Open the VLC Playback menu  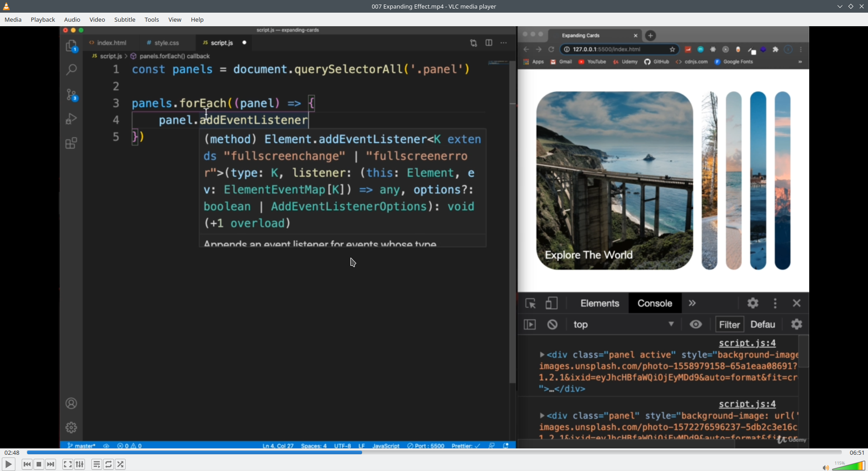43,19
